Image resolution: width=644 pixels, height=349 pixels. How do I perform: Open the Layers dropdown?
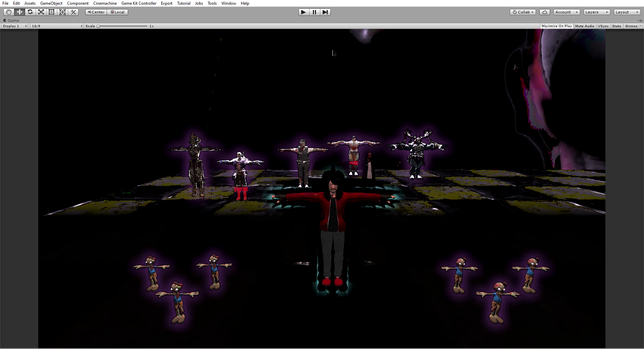(x=596, y=12)
